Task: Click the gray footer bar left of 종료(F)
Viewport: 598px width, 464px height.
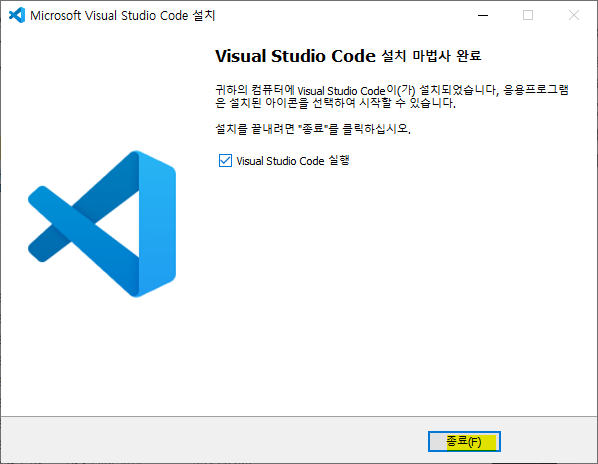Action: pyautogui.click(x=214, y=440)
